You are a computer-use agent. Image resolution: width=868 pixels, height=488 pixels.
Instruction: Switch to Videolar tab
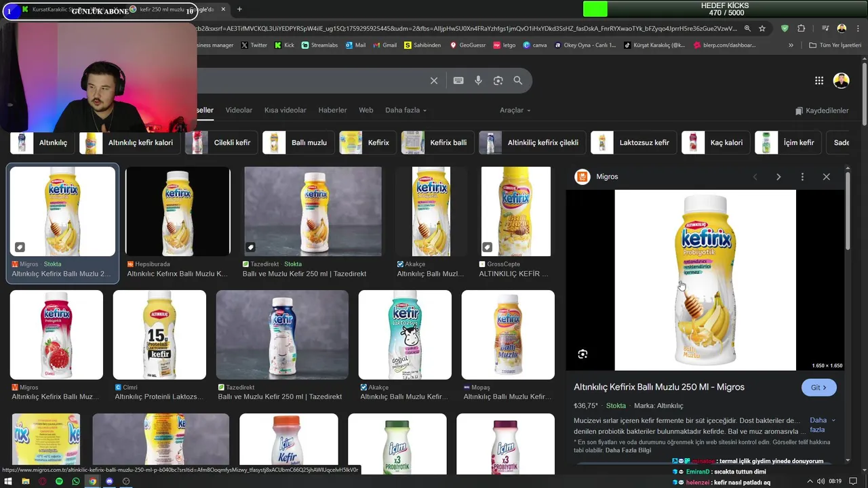click(239, 110)
